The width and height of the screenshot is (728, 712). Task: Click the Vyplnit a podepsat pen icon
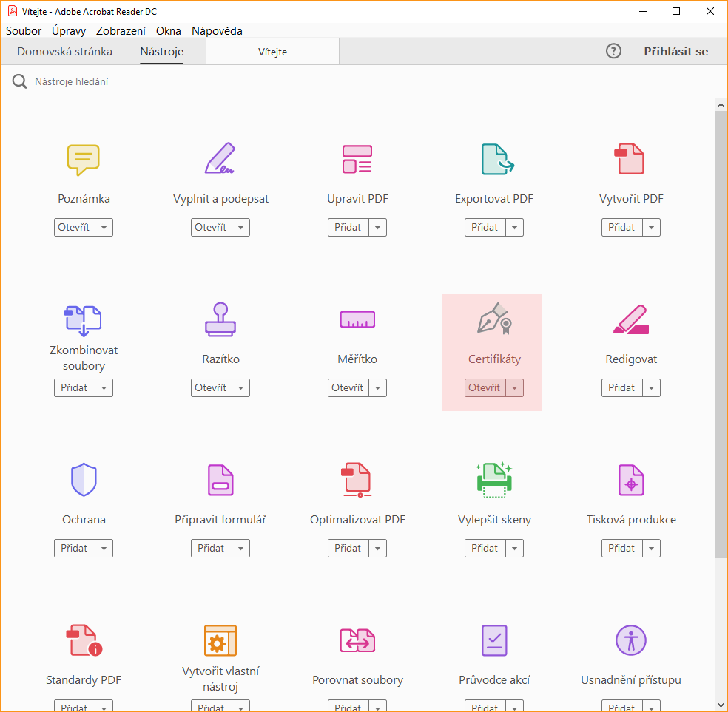[x=220, y=158]
